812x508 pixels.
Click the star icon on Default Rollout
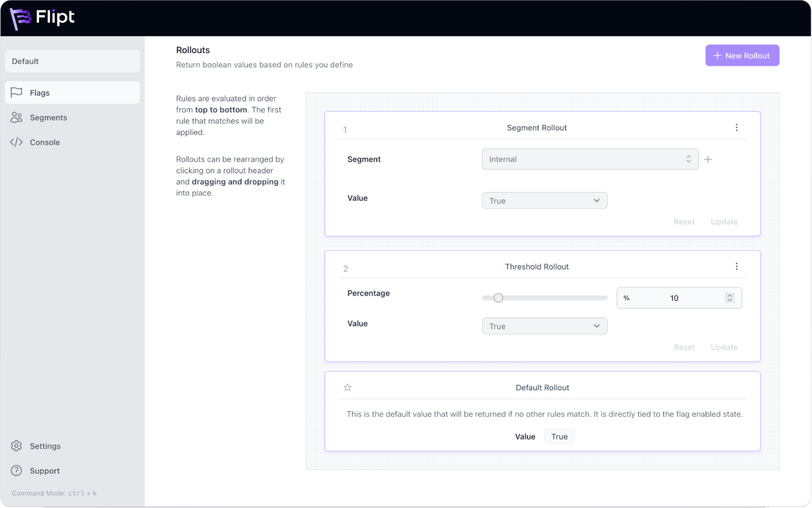(348, 388)
